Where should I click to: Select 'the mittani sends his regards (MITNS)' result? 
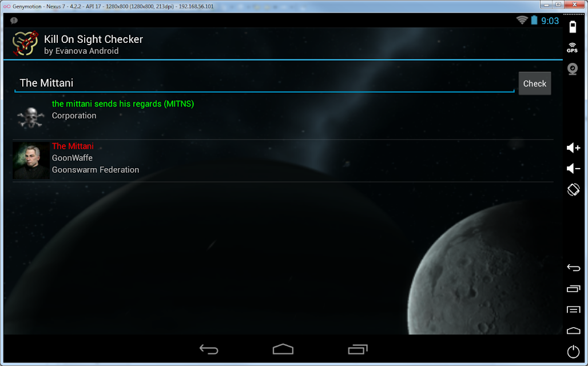122,104
